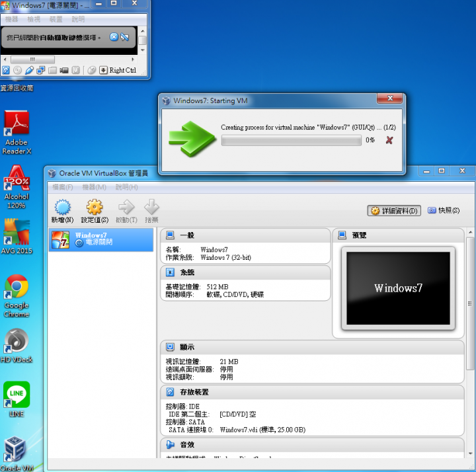Open Adobe Reader X desktop shortcut
Screen dimensions: 476x472
click(17, 133)
